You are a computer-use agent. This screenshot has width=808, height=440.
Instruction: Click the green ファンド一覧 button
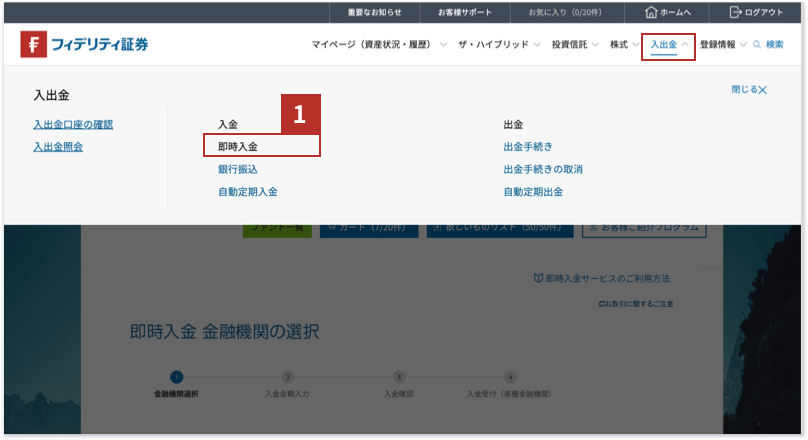tap(277, 231)
